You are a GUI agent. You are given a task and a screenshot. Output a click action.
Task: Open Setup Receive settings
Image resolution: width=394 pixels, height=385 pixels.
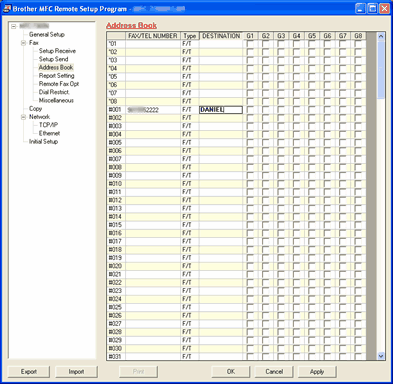coord(57,51)
